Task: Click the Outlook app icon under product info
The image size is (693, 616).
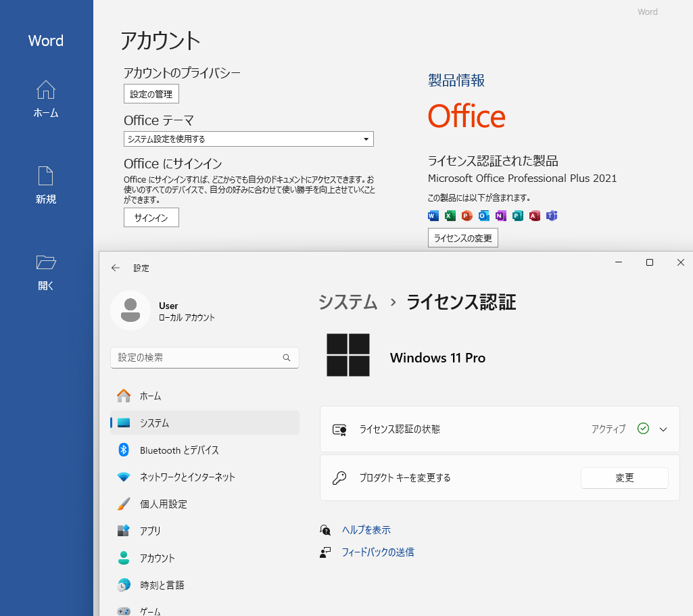Action: pyautogui.click(x=484, y=216)
